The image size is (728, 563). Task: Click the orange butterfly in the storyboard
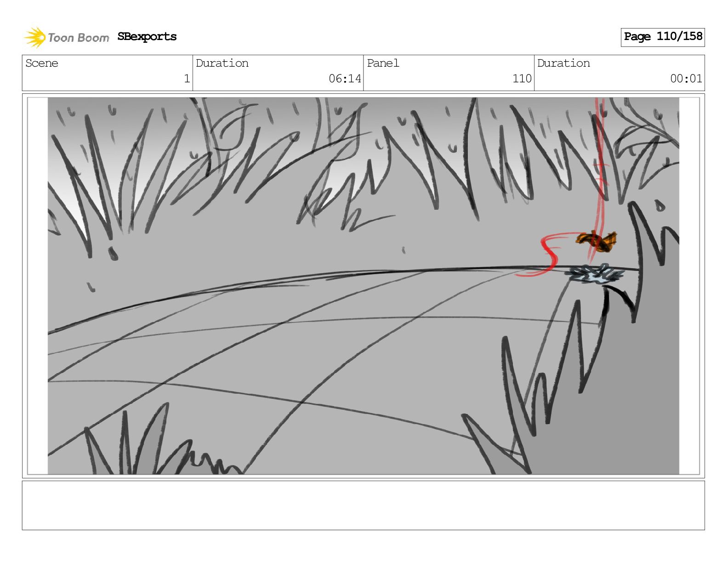[597, 241]
